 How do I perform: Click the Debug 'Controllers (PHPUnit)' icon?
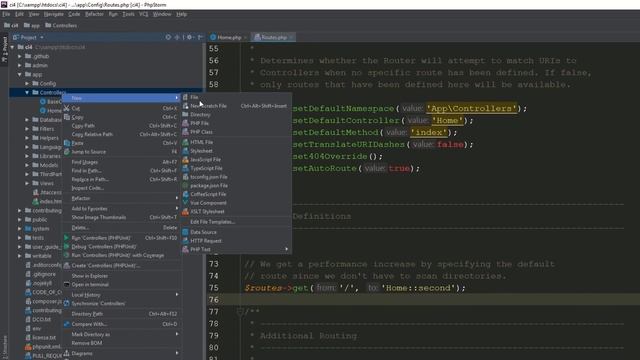tap(67, 247)
